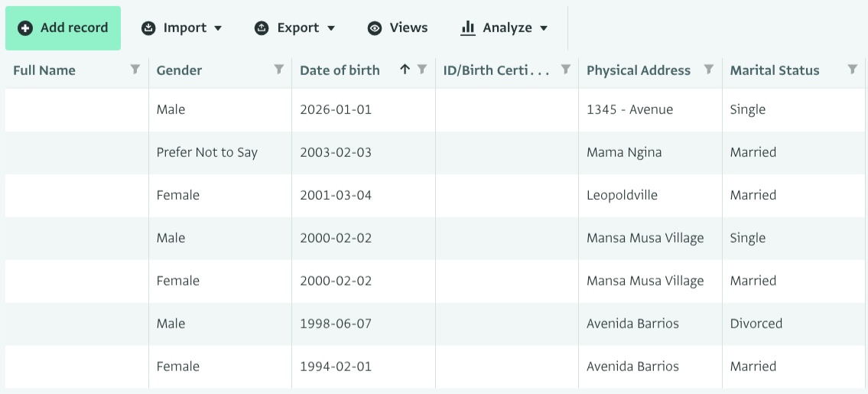Toggle the Date of birth sort arrow
Image resolution: width=868 pixels, height=394 pixels.
[x=405, y=70]
